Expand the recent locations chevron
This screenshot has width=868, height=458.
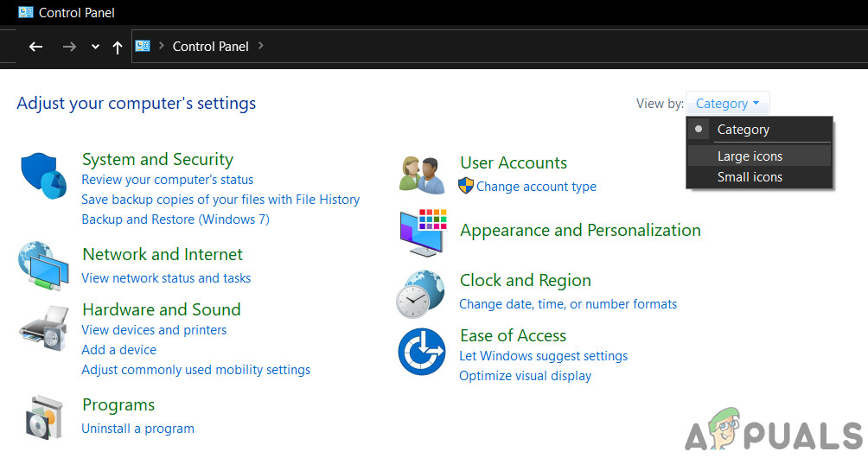click(95, 47)
